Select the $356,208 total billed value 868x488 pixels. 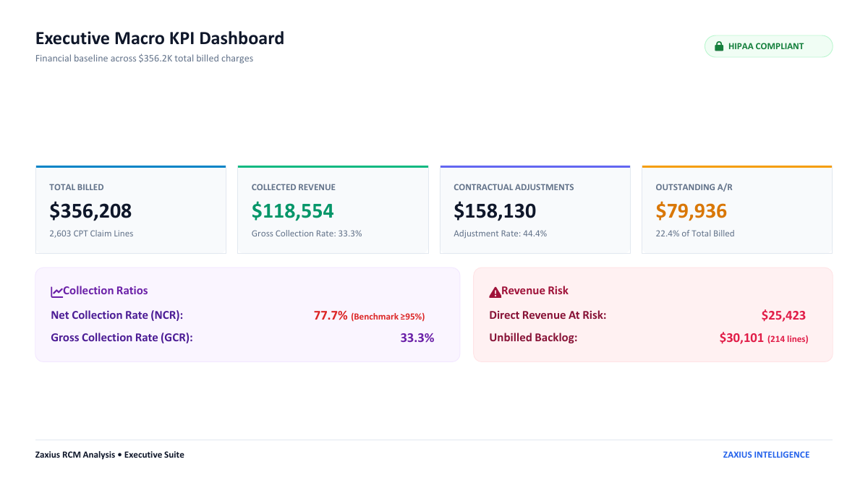[90, 210]
